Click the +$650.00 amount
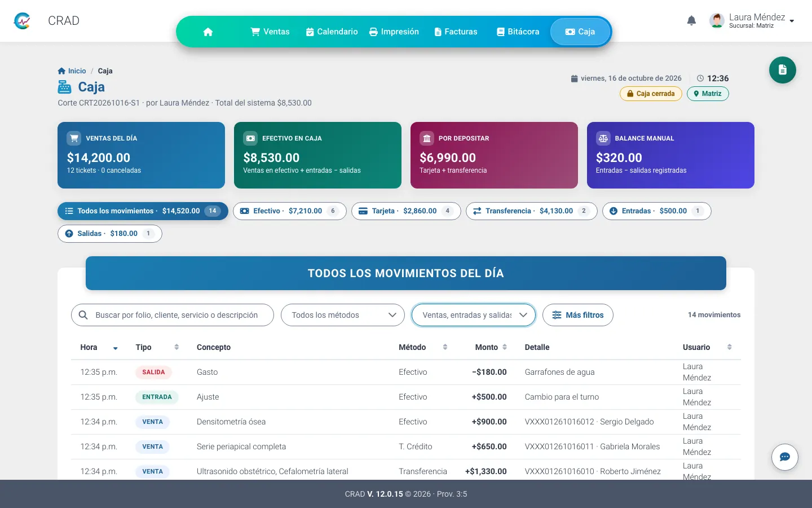 coord(489,446)
